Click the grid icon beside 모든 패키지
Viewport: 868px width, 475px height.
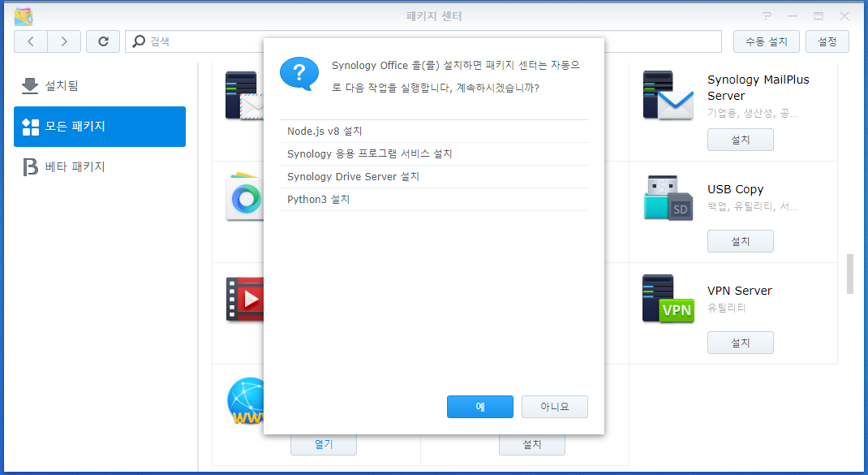(31, 127)
